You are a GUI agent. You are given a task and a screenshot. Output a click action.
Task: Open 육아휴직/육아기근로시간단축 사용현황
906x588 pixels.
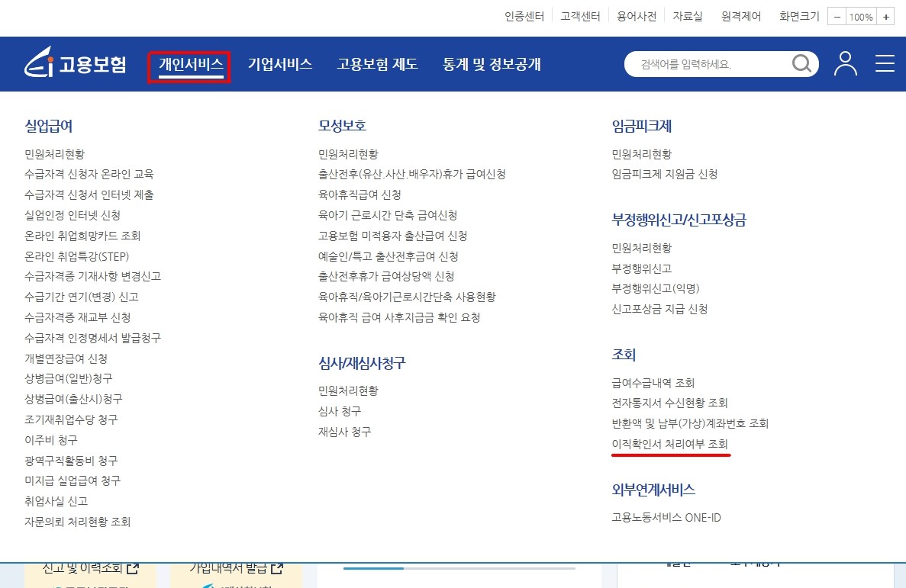click(x=407, y=297)
